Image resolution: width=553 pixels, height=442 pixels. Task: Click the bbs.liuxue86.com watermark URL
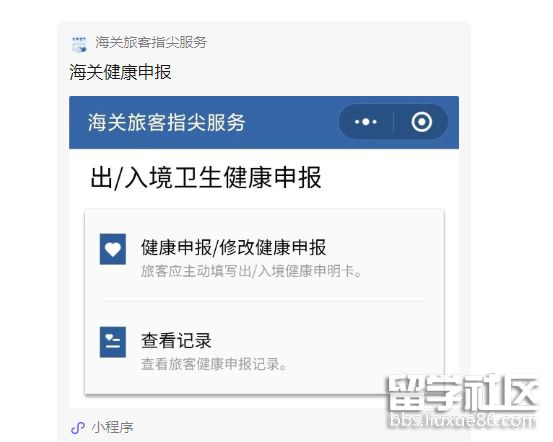point(463,420)
